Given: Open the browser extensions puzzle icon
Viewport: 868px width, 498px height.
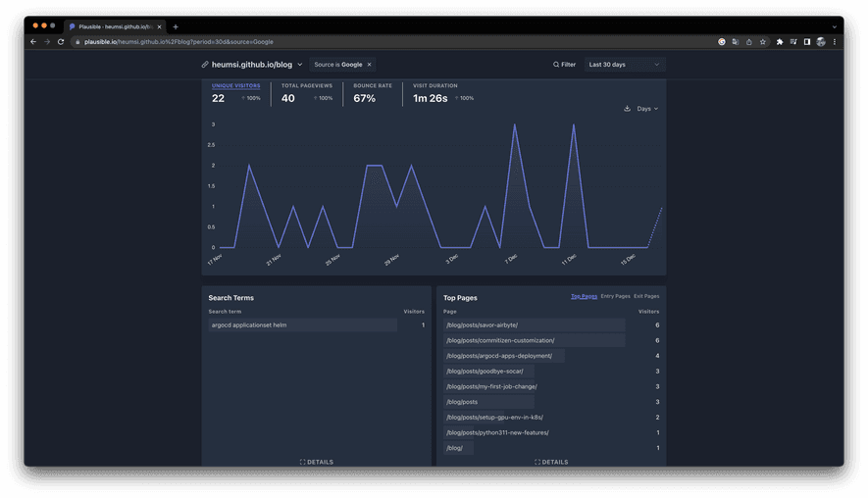Looking at the screenshot, I should click(780, 42).
